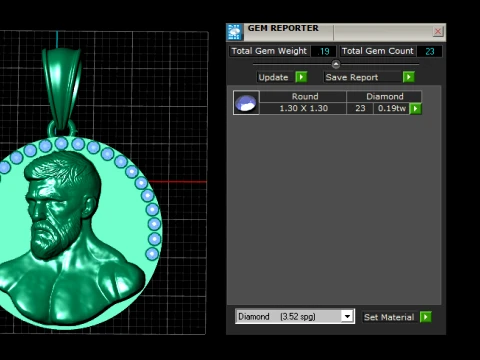Click the Set Material label
This screenshot has height=360, width=480.
(389, 317)
